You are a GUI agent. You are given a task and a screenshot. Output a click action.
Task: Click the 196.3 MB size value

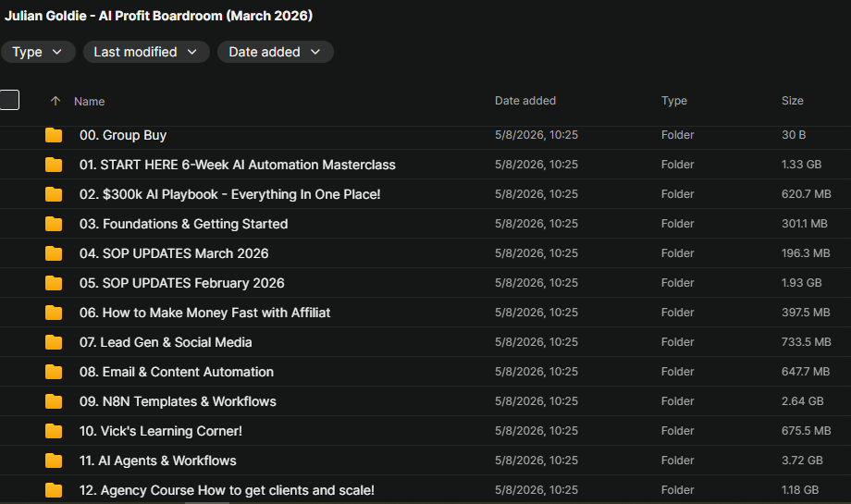coord(806,252)
